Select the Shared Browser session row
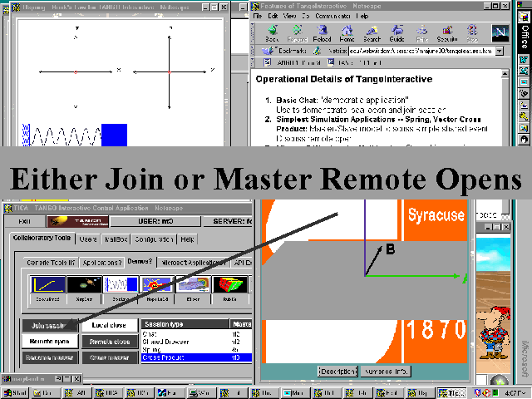The image size is (532, 399). click(196, 342)
